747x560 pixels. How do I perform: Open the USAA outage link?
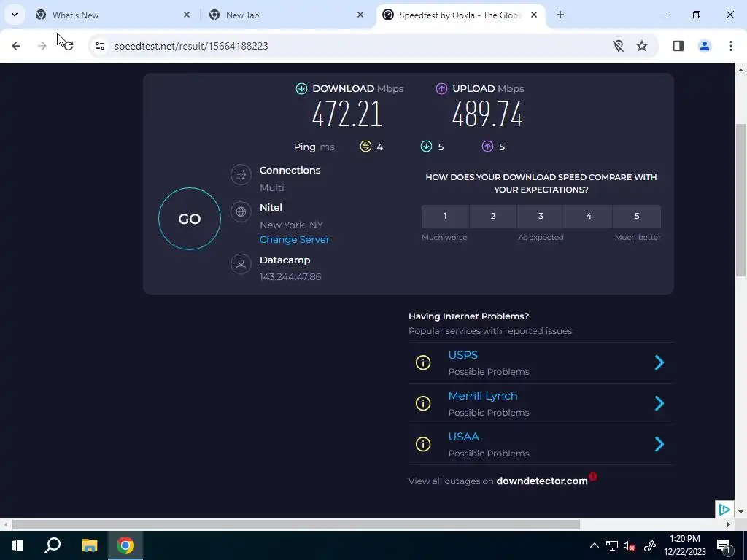coord(463,437)
